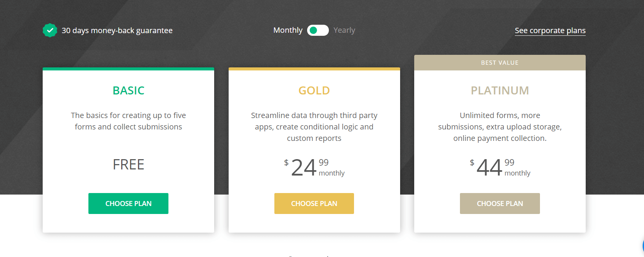Viewport: 644px width, 257px height.
Task: Click the BEST VALUE banner on Platinum
Action: point(500,62)
